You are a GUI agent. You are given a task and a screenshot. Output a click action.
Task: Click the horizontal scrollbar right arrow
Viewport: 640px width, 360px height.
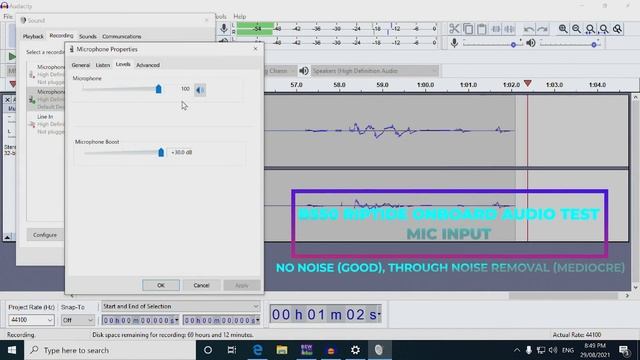627,296
